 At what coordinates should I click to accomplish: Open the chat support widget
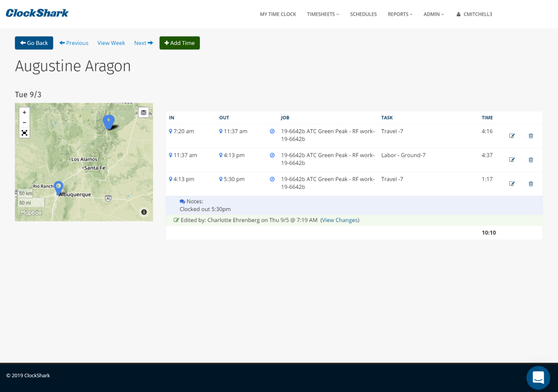[x=538, y=378]
